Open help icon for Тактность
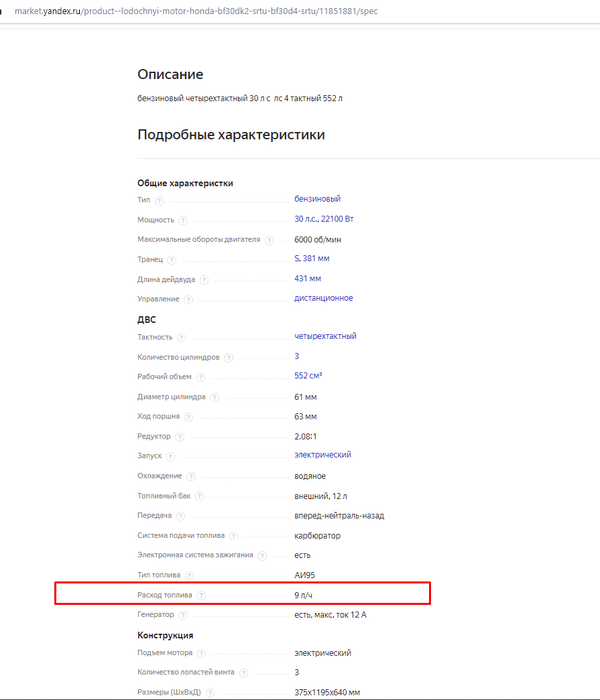 tap(181, 338)
